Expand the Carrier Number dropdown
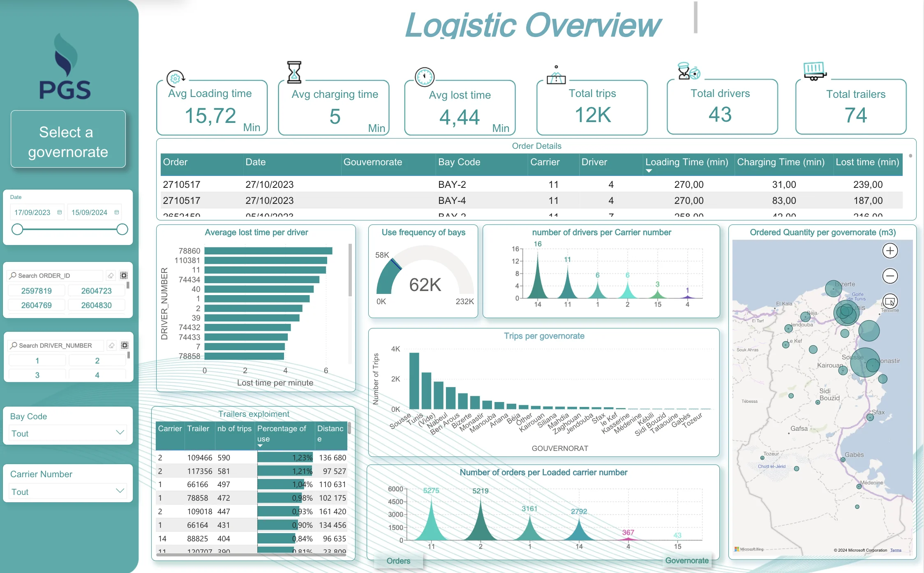 68,492
